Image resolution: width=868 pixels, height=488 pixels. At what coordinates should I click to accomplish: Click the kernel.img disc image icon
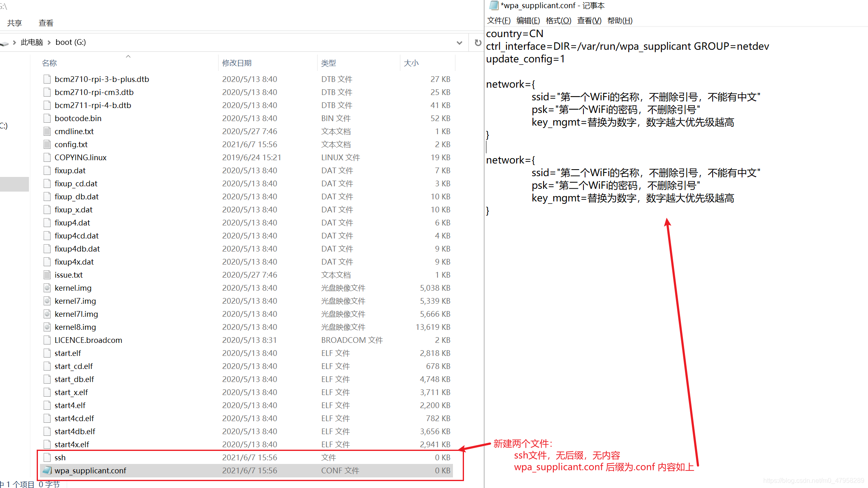(47, 288)
